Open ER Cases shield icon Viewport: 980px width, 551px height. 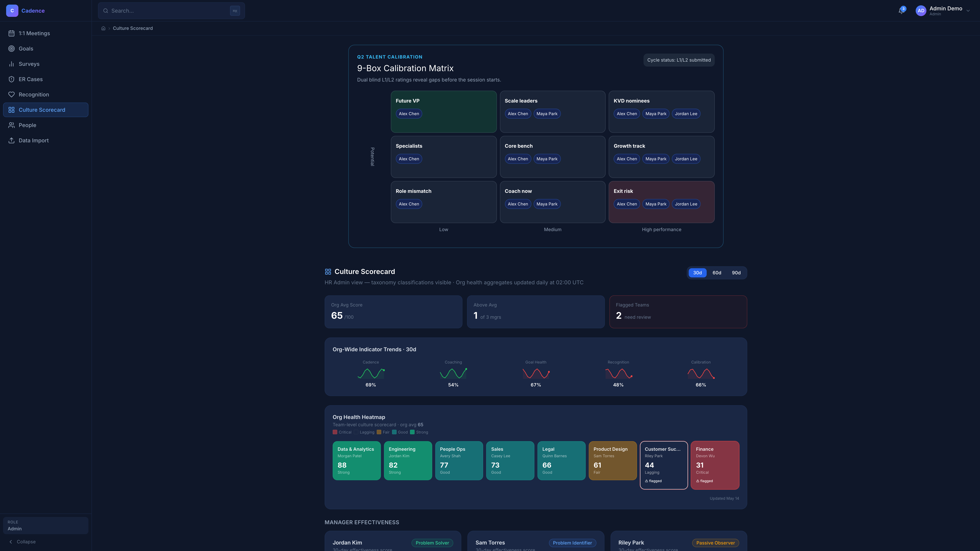coord(11,79)
